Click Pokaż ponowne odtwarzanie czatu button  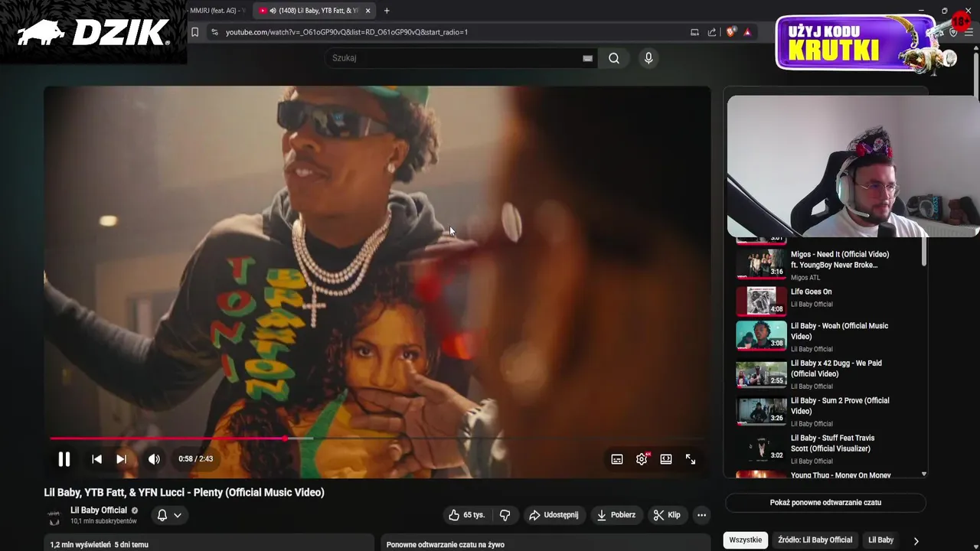click(x=825, y=503)
